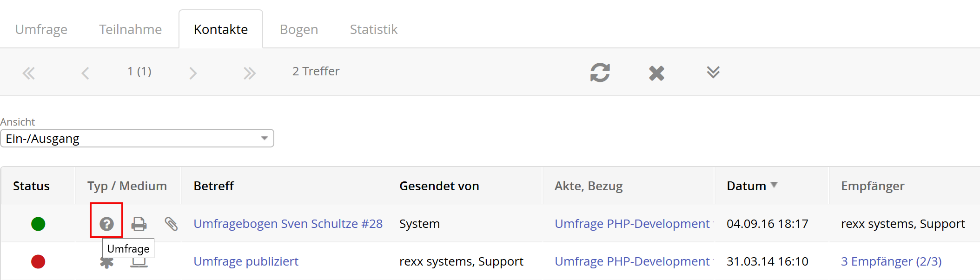Jump to first page of results
The image size is (980, 280).
(x=29, y=73)
